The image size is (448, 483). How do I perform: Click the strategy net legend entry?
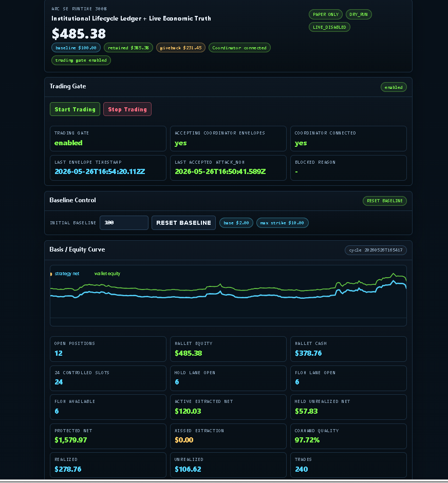67,274
